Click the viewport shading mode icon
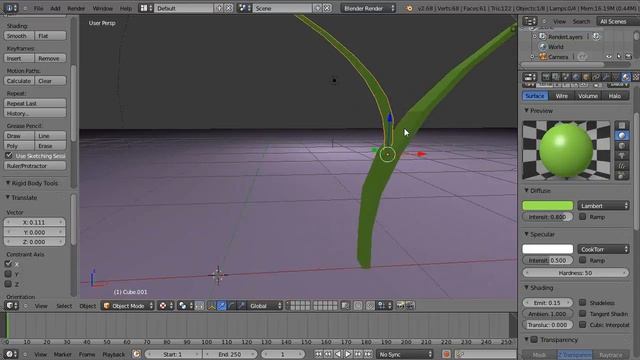The width and height of the screenshot is (640, 360). pos(167,306)
